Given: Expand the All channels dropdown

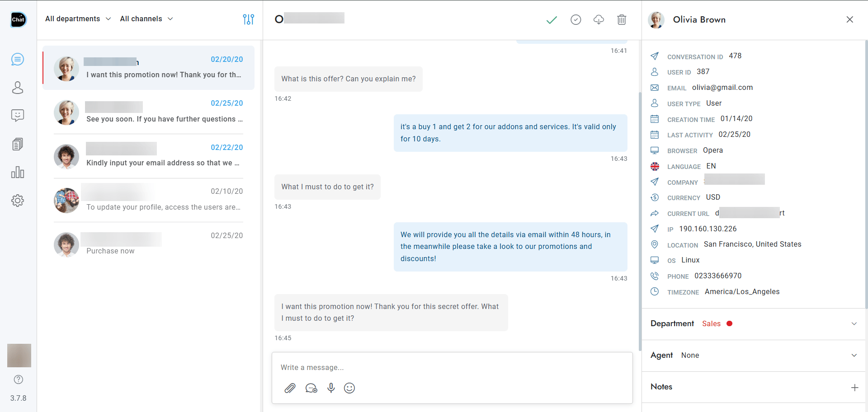Looking at the screenshot, I should (146, 19).
